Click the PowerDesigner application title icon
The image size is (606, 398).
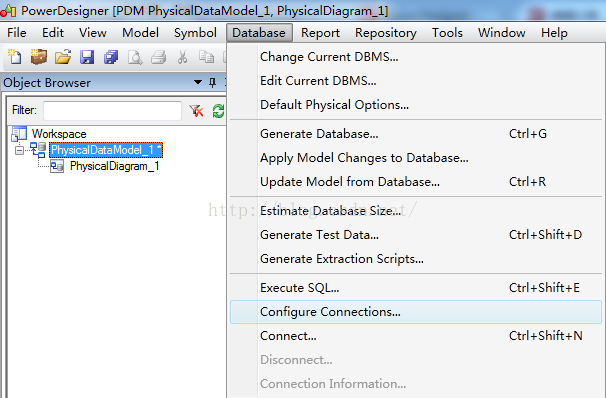pos(8,10)
